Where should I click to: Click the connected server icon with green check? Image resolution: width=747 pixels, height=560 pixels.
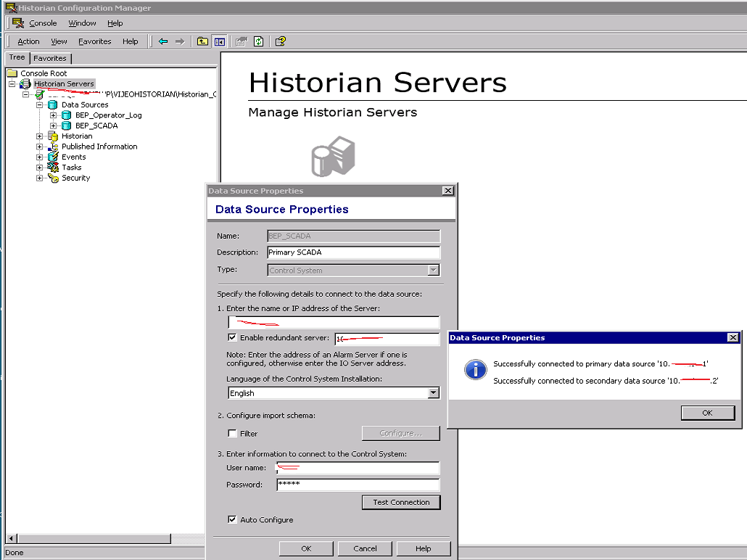click(x=40, y=94)
